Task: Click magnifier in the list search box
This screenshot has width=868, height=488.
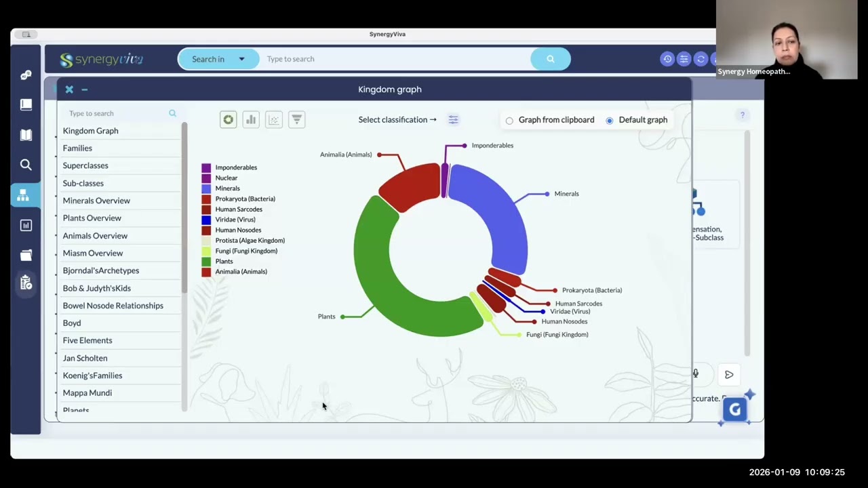Action: (x=172, y=113)
